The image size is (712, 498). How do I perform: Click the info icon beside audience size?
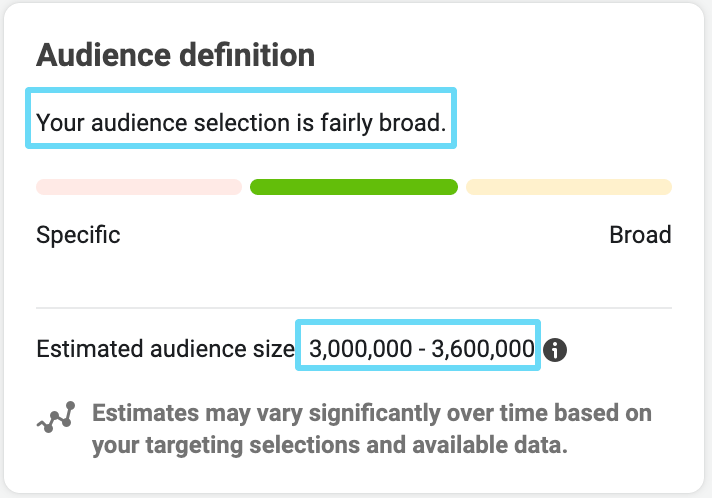[554, 350]
